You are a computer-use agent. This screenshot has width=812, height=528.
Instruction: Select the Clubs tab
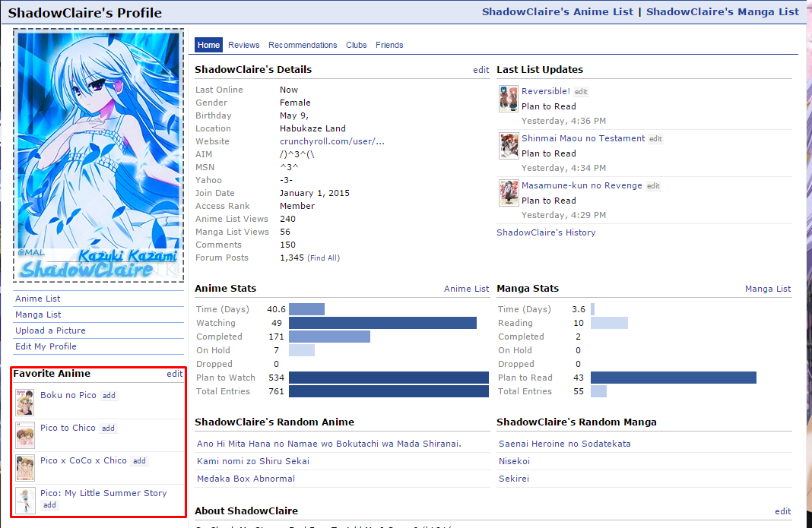pos(356,45)
